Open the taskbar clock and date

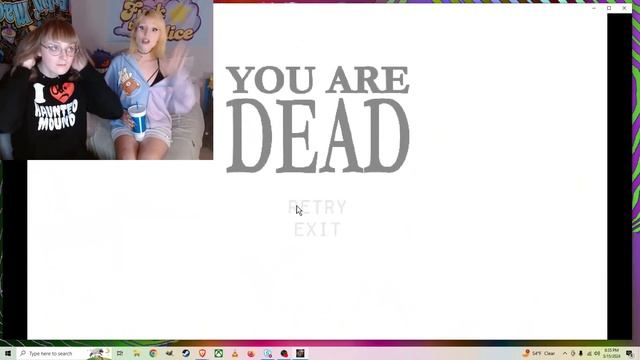[611, 353]
